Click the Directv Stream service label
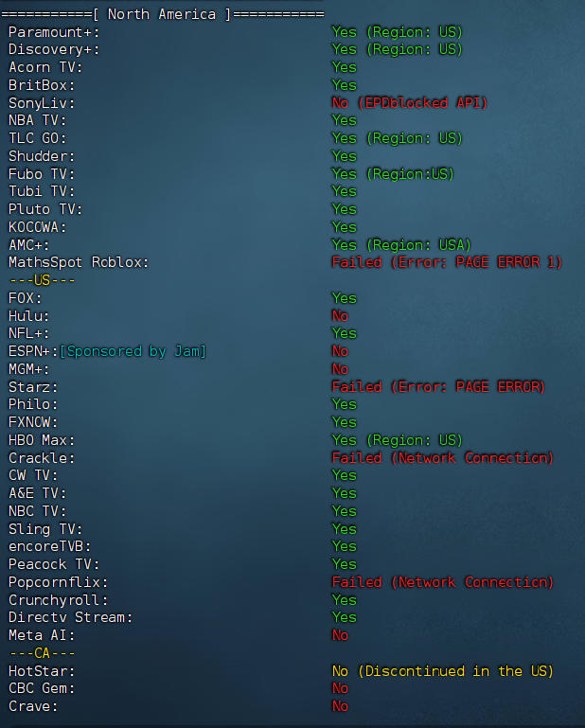Screen dimensions: 585x728 [x=71, y=617]
